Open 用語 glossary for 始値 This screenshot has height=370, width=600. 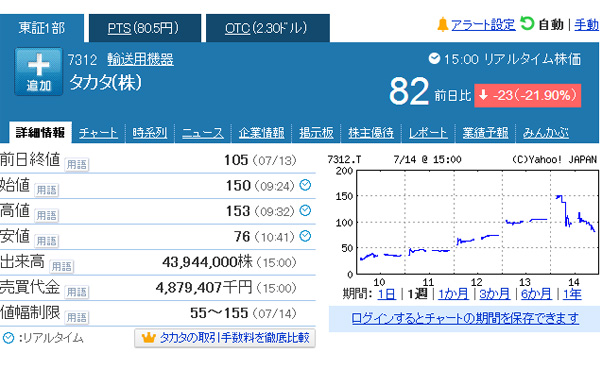click(46, 190)
